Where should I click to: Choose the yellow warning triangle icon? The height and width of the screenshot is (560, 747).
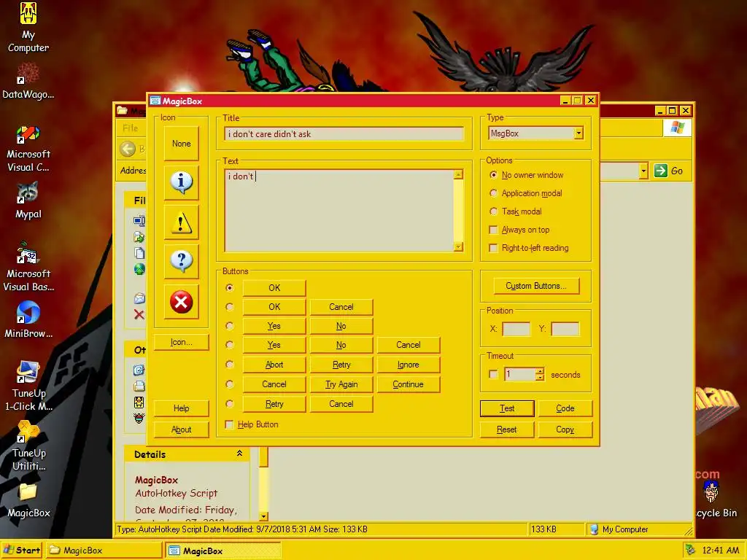point(181,222)
